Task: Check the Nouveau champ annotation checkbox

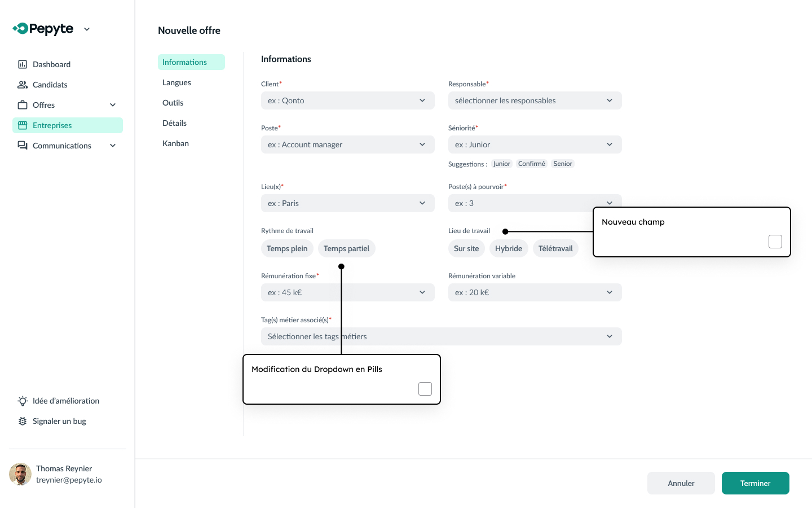Action: [x=775, y=242]
